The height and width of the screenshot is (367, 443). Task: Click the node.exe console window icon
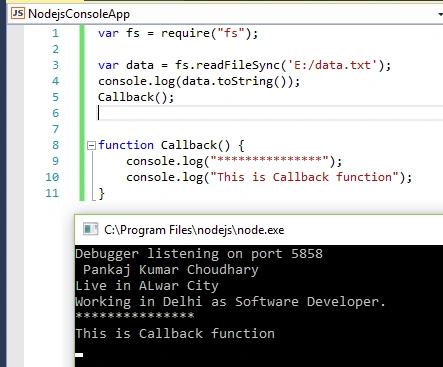point(90,229)
